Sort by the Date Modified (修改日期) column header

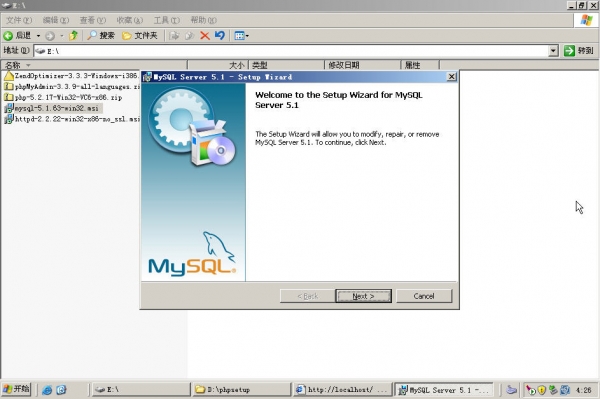(x=362, y=65)
